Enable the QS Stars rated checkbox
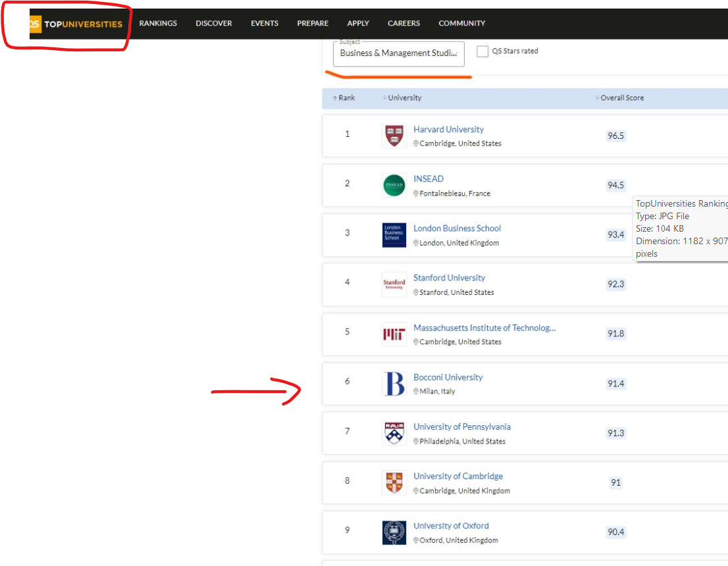Viewport: 728px width, 566px height. point(482,51)
